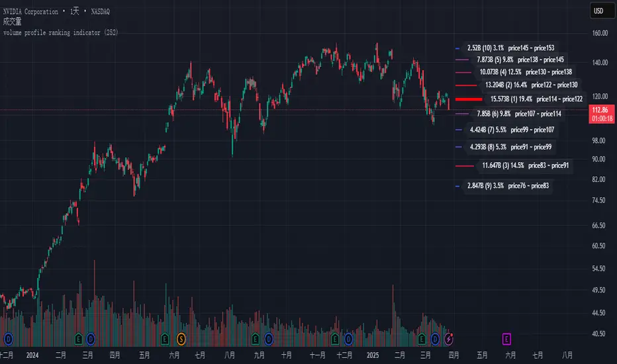Open the E earnings marker beside the S marker
The width and height of the screenshot is (617, 364).
(x=166, y=339)
